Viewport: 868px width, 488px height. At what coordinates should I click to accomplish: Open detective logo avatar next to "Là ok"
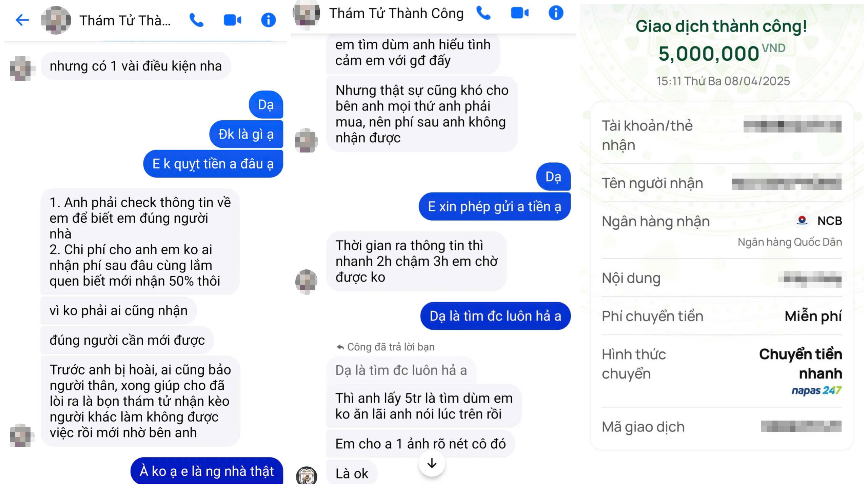point(307,475)
